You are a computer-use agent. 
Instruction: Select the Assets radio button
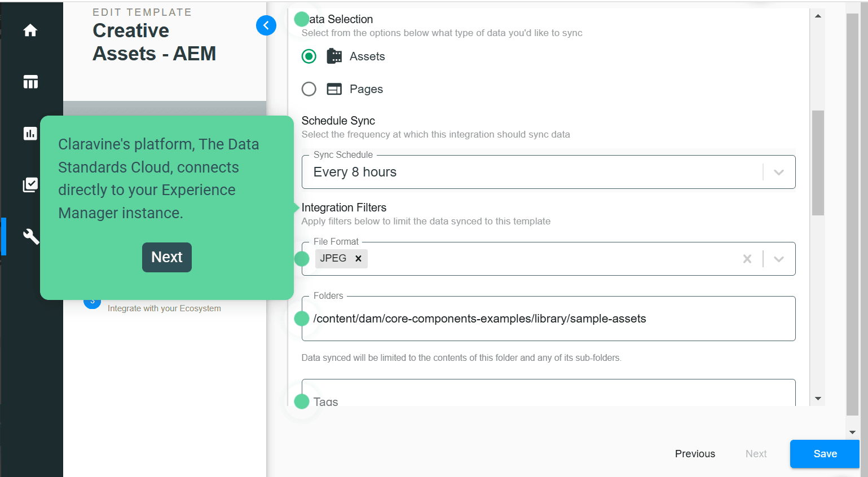pos(309,56)
